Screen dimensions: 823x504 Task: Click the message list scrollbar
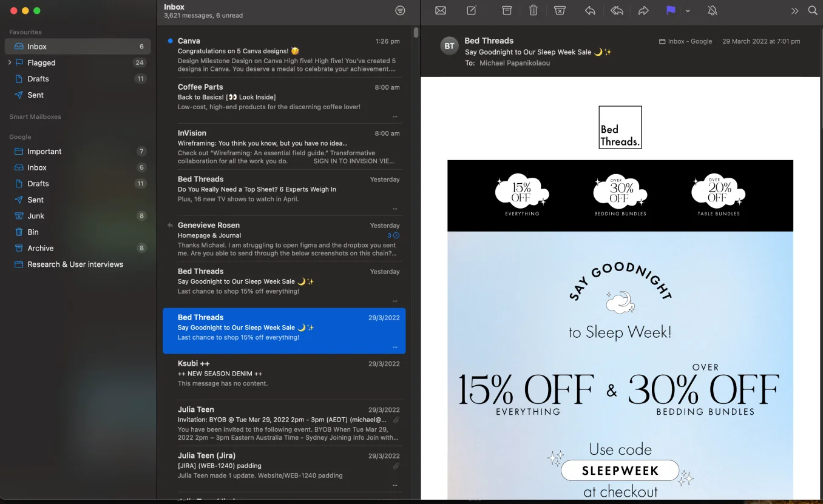pyautogui.click(x=416, y=33)
